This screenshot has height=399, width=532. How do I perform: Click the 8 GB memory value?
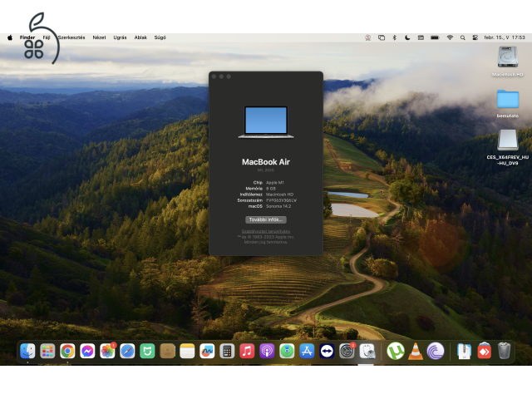tap(271, 189)
